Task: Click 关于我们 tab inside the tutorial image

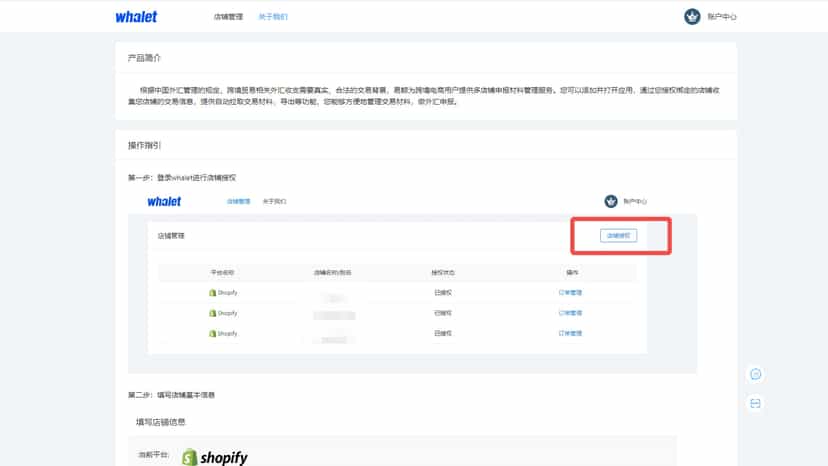Action: [275, 201]
